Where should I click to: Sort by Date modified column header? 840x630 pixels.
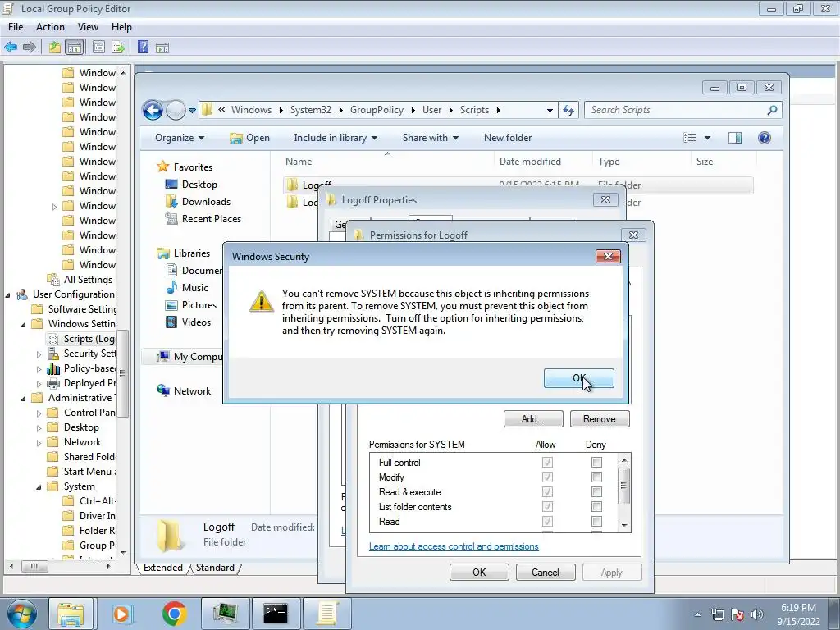pos(543,162)
